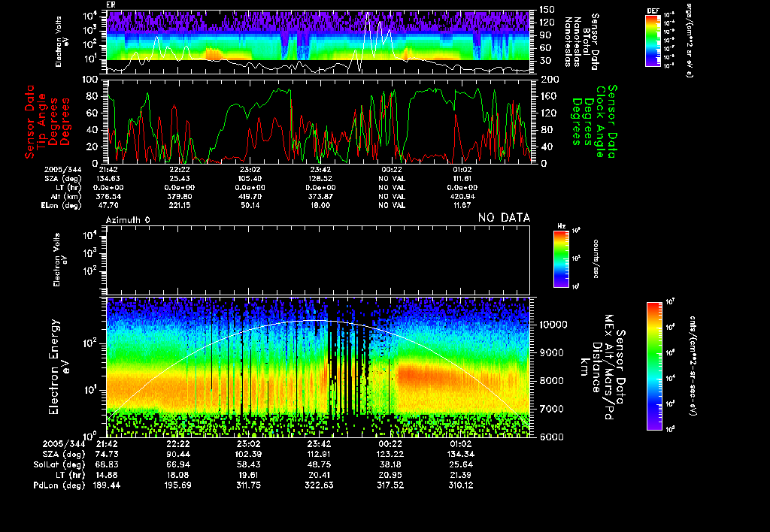Select the local time value 18.08
Image resolution: width=770 pixels, height=532 pixels.
point(178,475)
